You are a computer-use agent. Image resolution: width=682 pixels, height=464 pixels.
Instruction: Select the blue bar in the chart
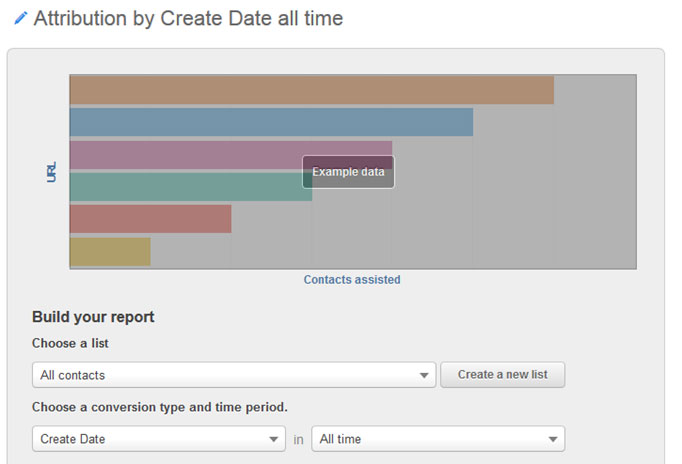coord(270,122)
